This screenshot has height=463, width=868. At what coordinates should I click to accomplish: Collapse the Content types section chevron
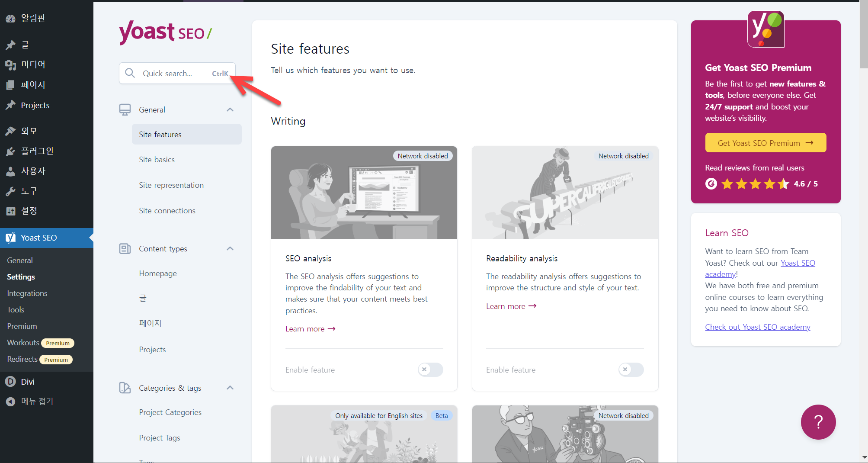pos(230,249)
